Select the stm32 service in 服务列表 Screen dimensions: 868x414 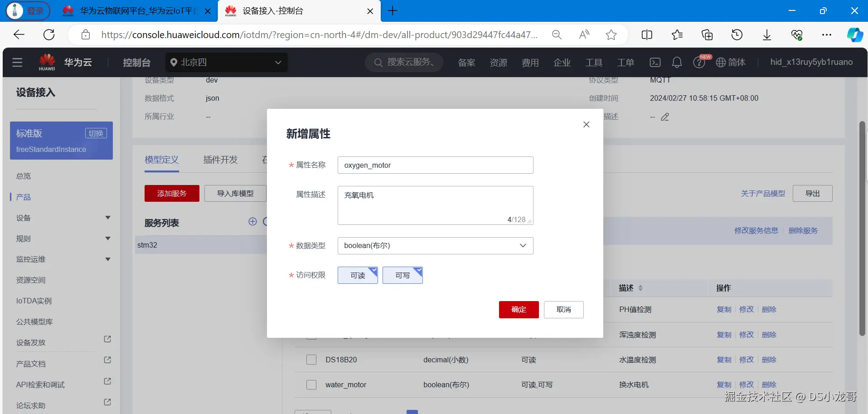(x=201, y=245)
